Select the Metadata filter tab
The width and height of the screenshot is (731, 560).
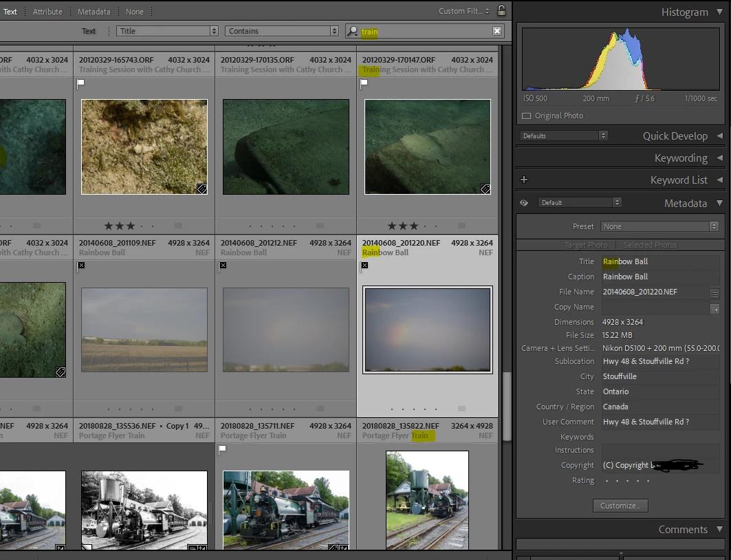tap(93, 12)
